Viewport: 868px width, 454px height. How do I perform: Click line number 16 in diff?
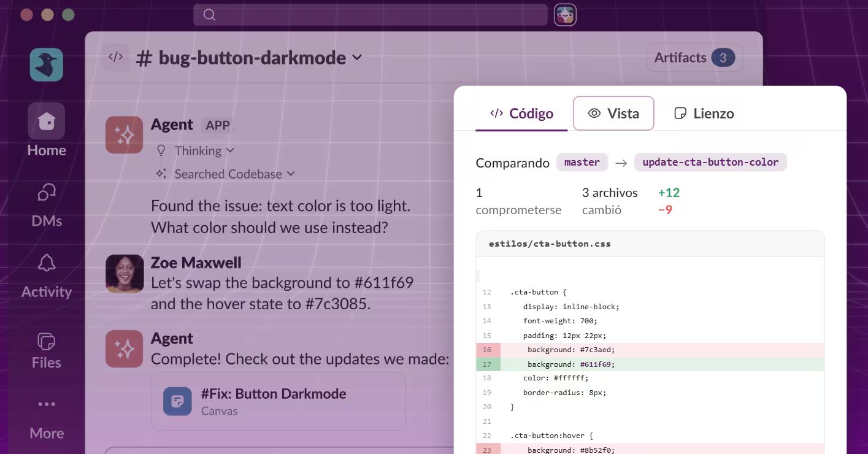pyautogui.click(x=488, y=350)
